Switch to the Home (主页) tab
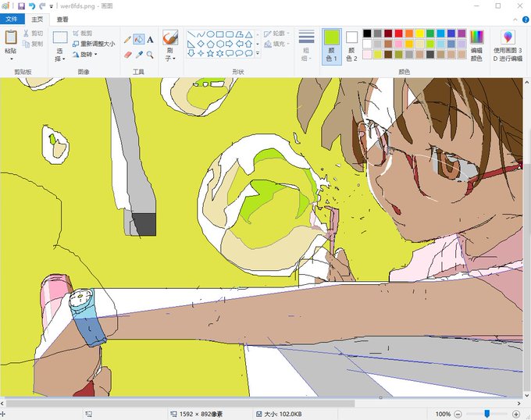This screenshot has height=420, width=531. 37,20
